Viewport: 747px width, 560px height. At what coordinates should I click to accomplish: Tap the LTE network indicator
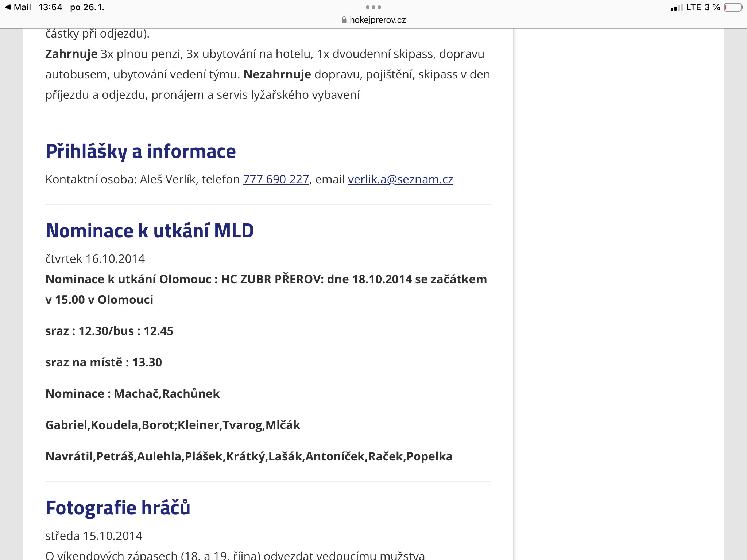[693, 7]
